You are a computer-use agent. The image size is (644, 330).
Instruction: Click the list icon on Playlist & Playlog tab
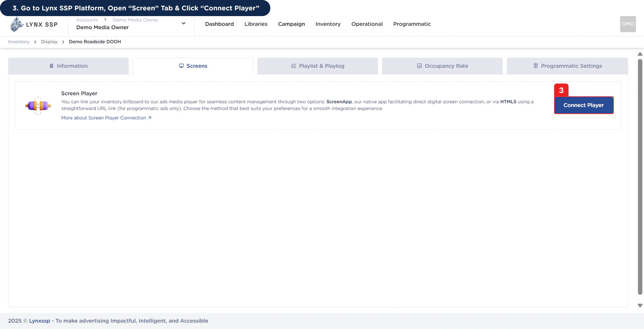(293, 66)
